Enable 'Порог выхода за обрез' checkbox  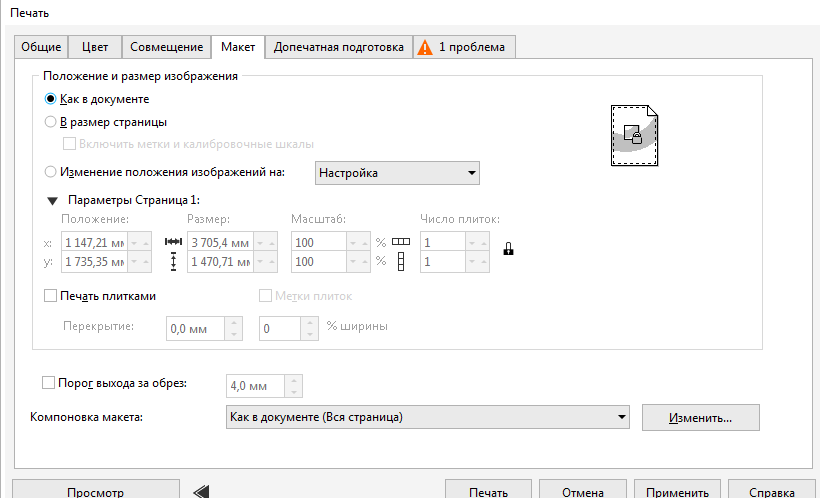[48, 383]
